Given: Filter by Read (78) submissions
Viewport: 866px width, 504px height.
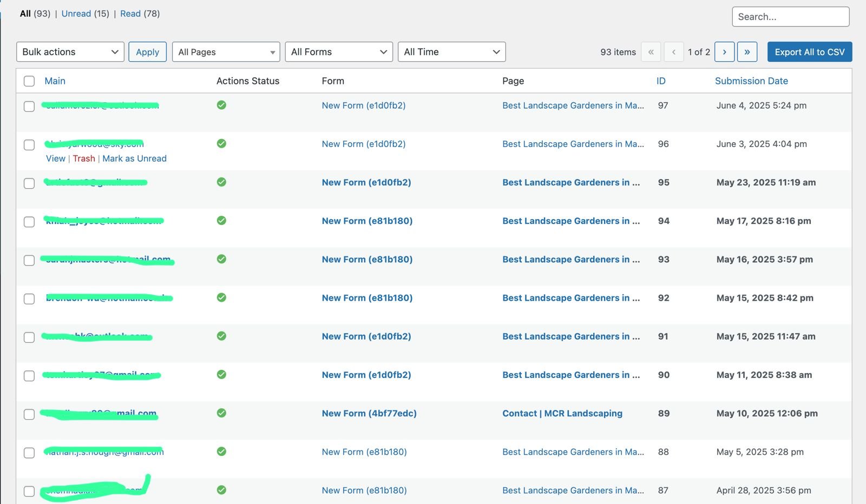Looking at the screenshot, I should click(x=140, y=14).
